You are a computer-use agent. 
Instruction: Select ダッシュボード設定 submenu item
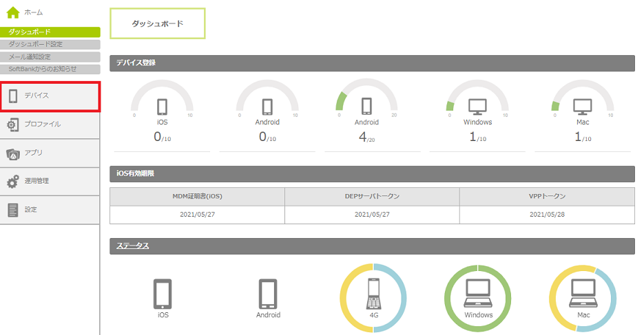[x=50, y=45]
